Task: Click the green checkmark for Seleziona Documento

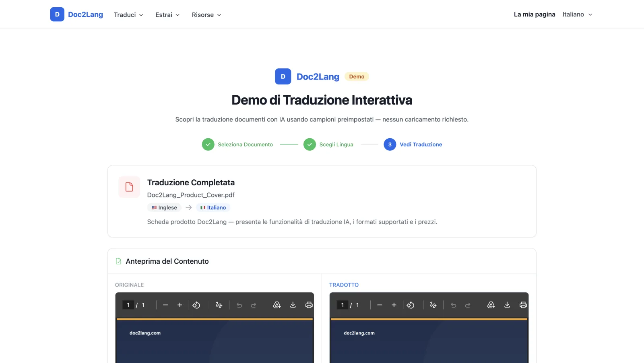Action: [208, 144]
